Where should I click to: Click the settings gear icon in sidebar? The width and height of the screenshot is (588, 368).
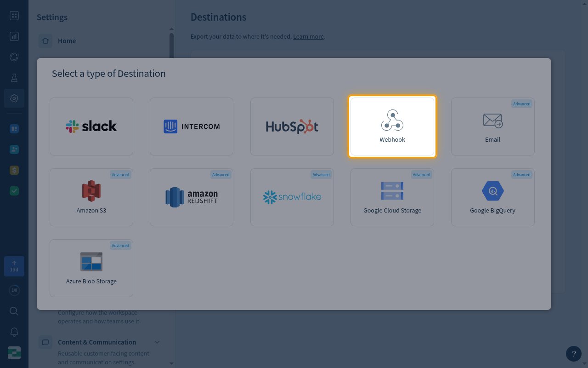point(14,98)
